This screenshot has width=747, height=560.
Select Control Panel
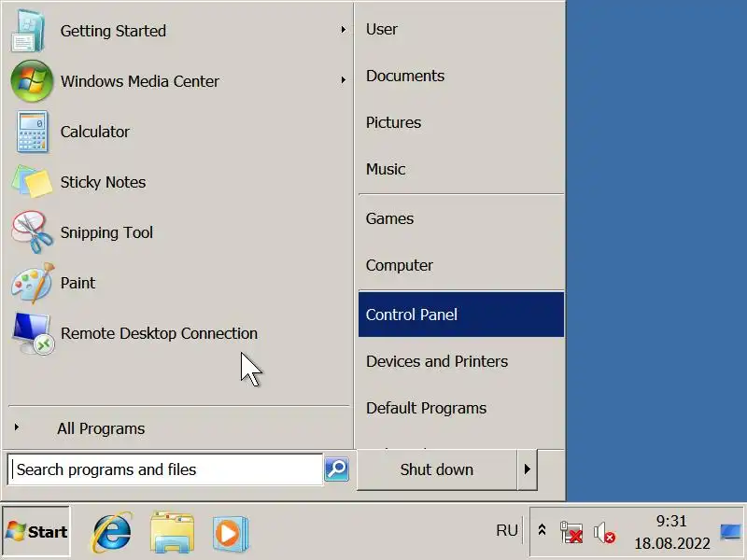(x=460, y=315)
